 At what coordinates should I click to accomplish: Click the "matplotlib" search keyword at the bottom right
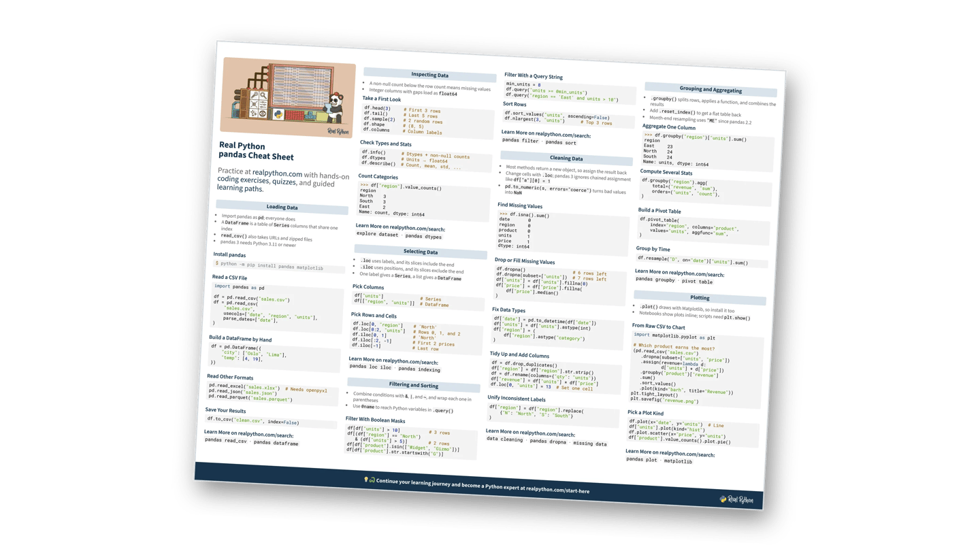tap(679, 461)
